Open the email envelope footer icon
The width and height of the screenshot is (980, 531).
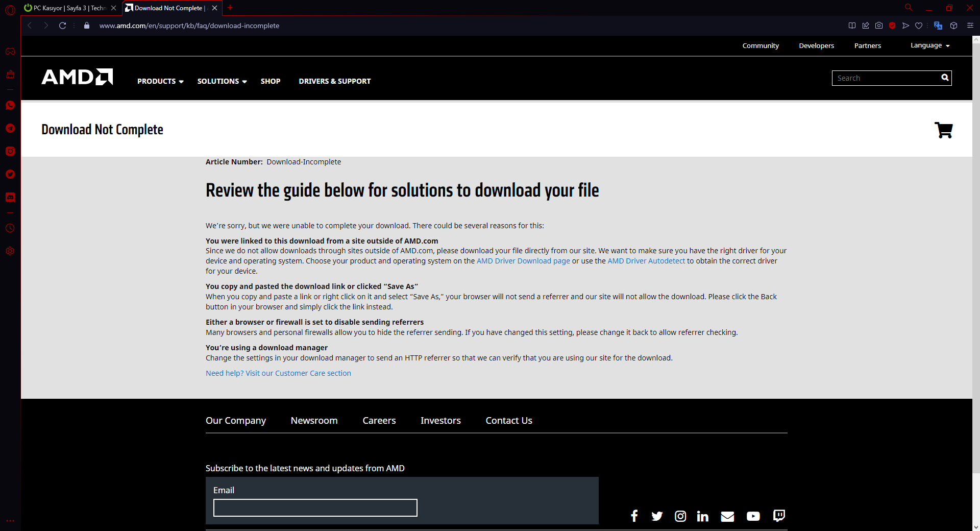tap(727, 517)
